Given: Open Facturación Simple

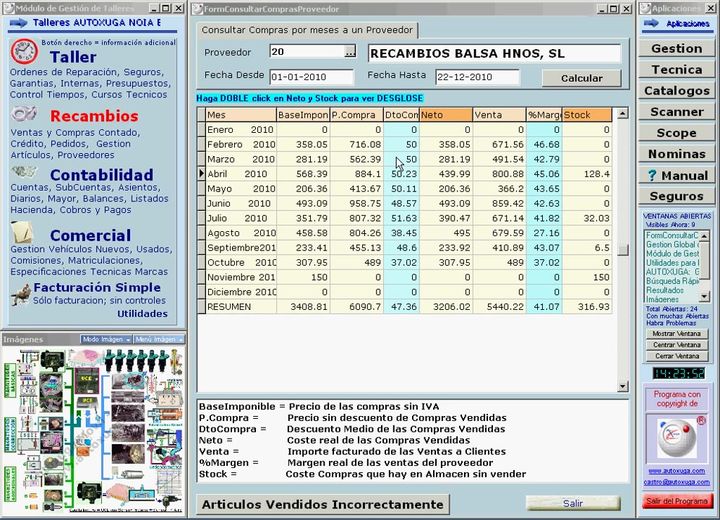Looking at the screenshot, I should coord(97,288).
